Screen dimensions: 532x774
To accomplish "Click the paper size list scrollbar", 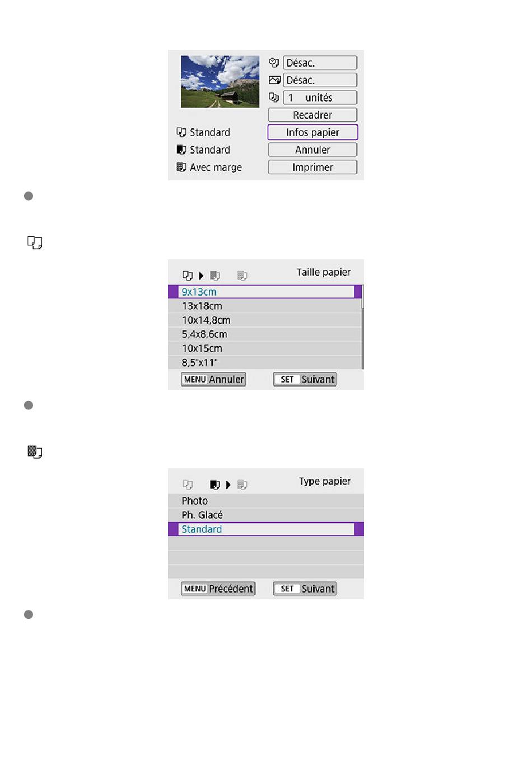I will click(x=363, y=327).
